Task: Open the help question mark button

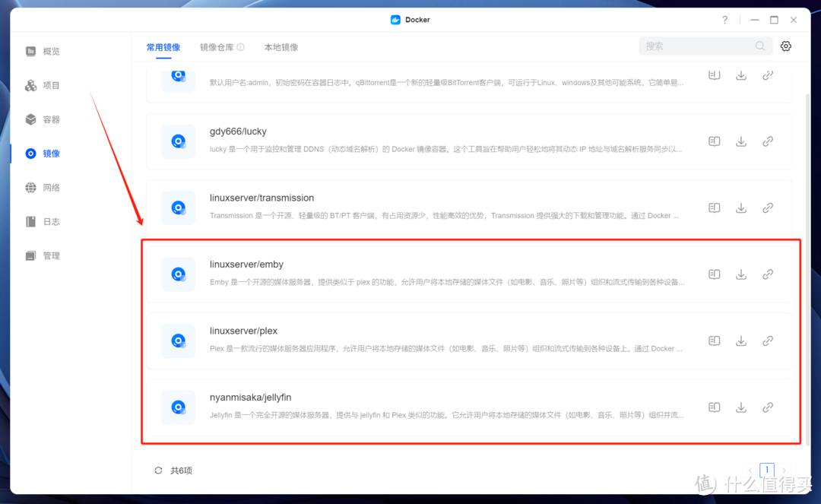Action: coord(724,20)
